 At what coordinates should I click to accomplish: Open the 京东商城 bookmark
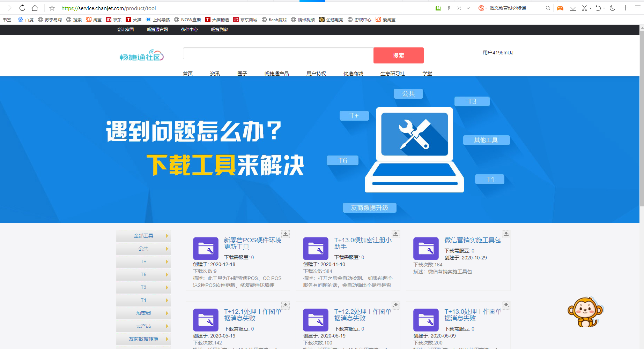coord(245,20)
